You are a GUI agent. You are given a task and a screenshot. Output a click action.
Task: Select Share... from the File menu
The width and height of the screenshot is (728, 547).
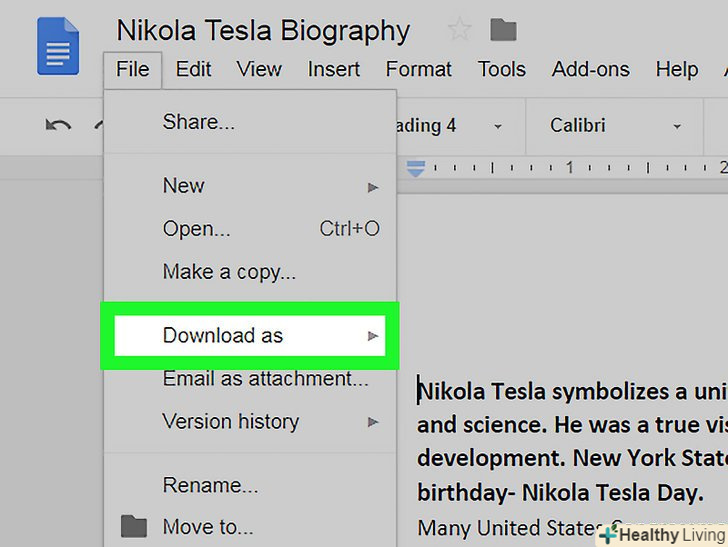[x=199, y=123]
